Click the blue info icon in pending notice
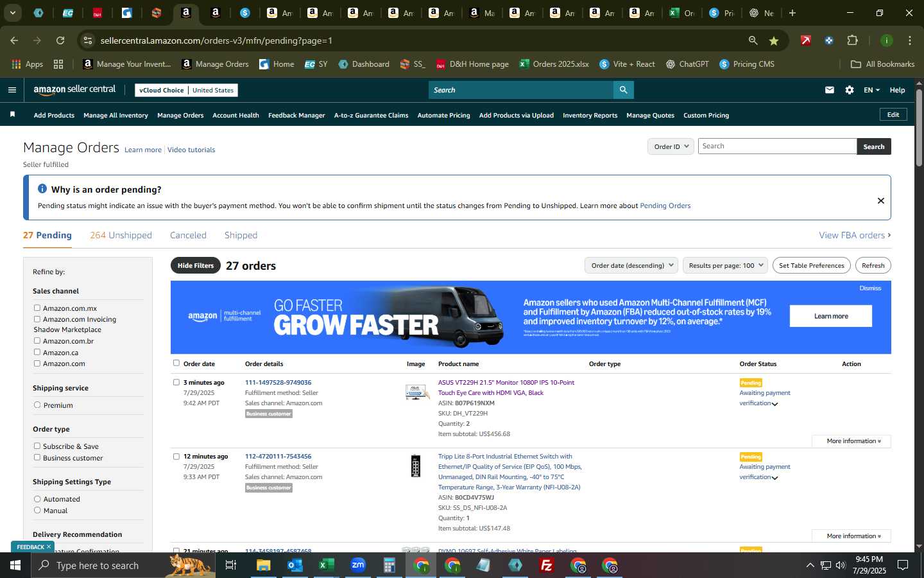The height and width of the screenshot is (578, 924). (42, 189)
